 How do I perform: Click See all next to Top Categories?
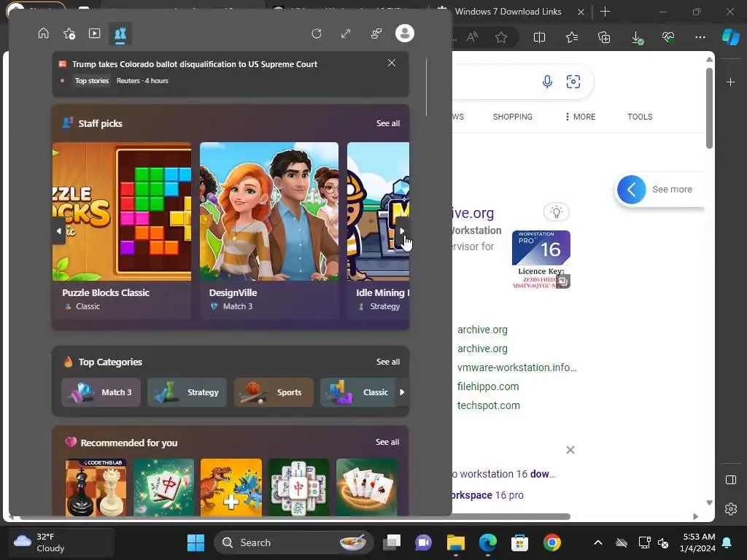388,362
